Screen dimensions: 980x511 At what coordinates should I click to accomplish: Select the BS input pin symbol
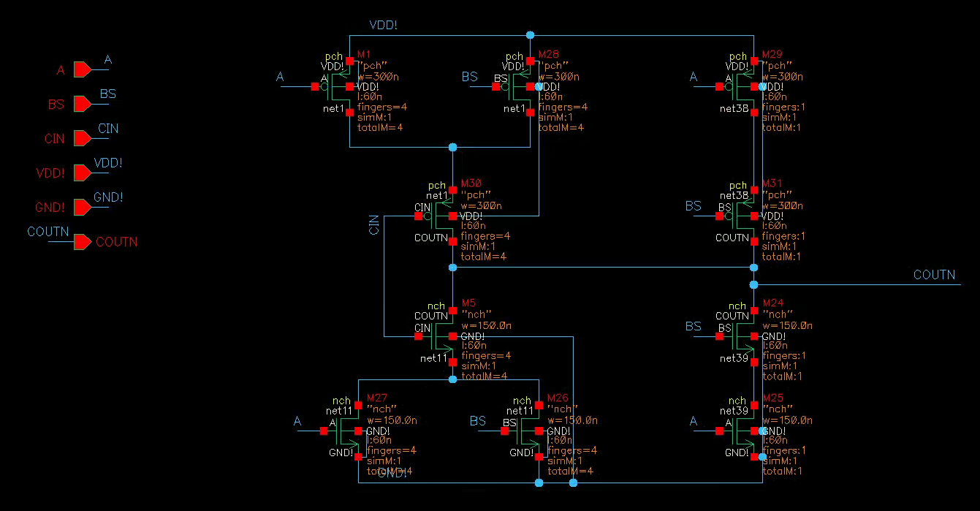pos(82,104)
